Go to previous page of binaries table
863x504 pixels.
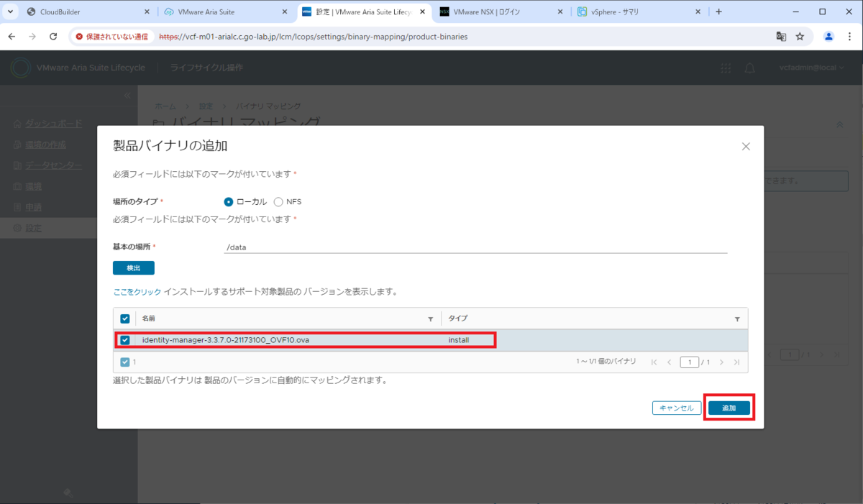point(669,362)
